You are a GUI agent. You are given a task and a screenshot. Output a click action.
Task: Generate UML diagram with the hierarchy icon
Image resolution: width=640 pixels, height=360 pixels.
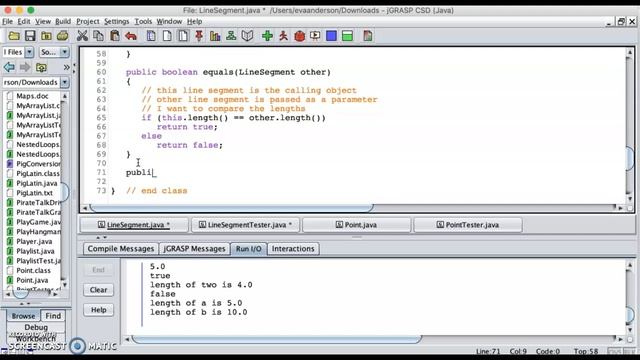[231, 36]
